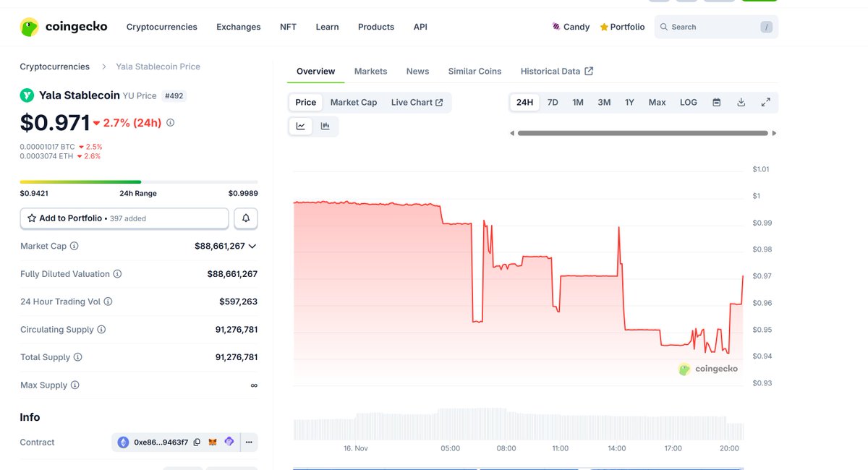The width and height of the screenshot is (868, 470).
Task: Switch to the Markets tab
Action: point(370,72)
